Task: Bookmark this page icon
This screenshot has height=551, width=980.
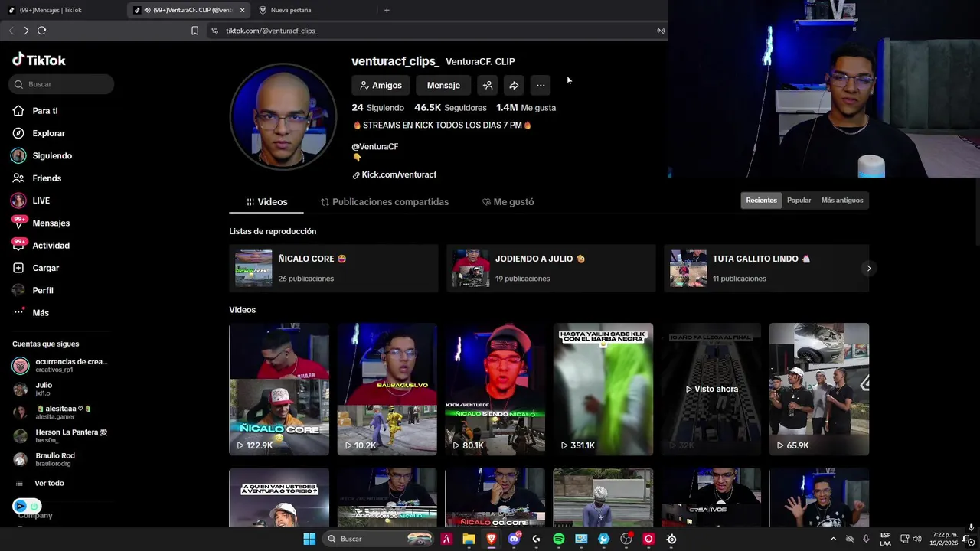Action: coord(194,31)
